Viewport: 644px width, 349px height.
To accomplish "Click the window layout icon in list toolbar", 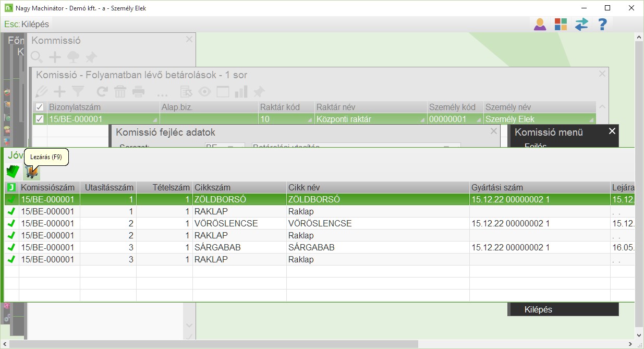I will [223, 92].
